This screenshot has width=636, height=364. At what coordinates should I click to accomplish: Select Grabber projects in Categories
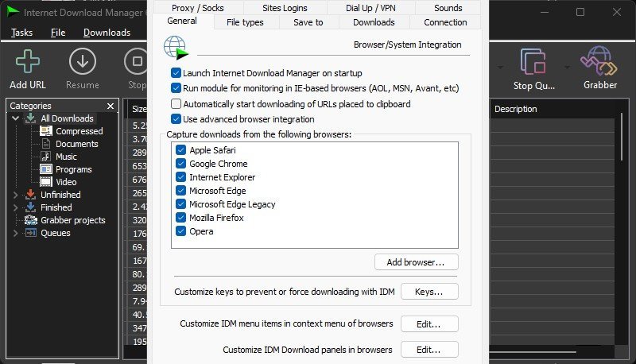point(72,220)
